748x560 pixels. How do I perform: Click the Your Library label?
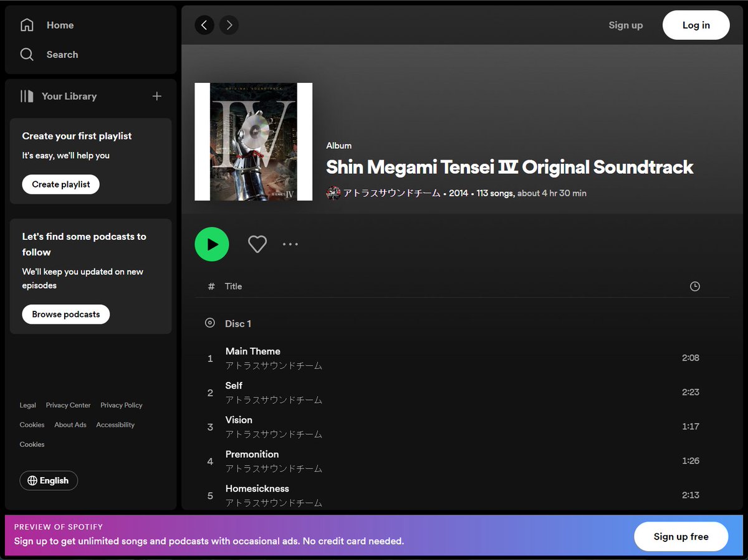[69, 96]
